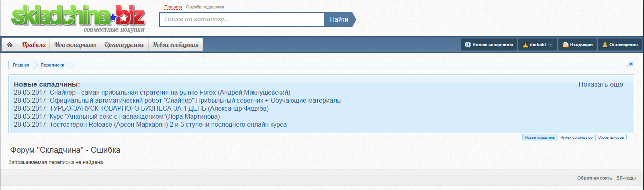Open the Главная breadcrumb link
This screenshot has width=644, height=190.
click(x=21, y=65)
